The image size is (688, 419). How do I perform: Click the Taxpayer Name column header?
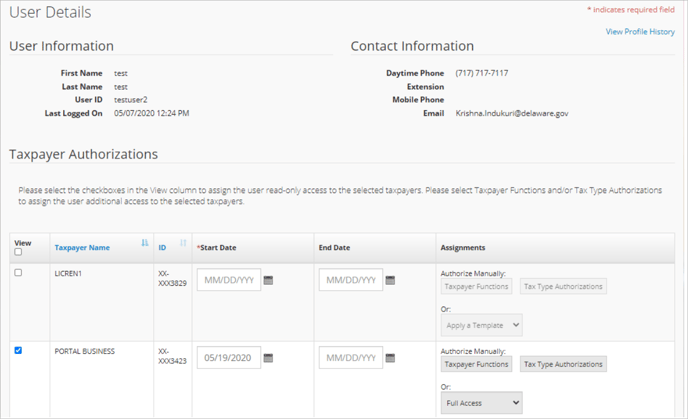pos(82,247)
